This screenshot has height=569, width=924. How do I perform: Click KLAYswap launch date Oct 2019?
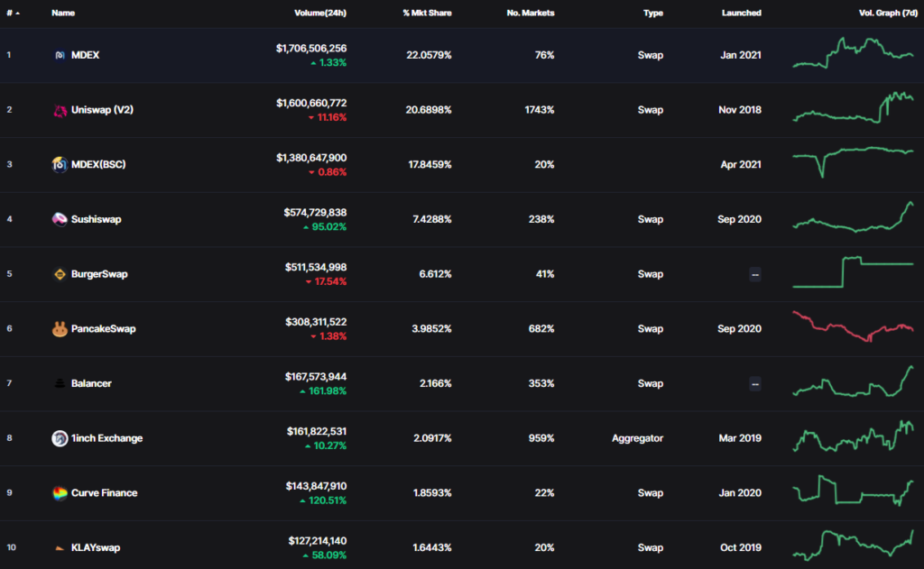click(741, 547)
